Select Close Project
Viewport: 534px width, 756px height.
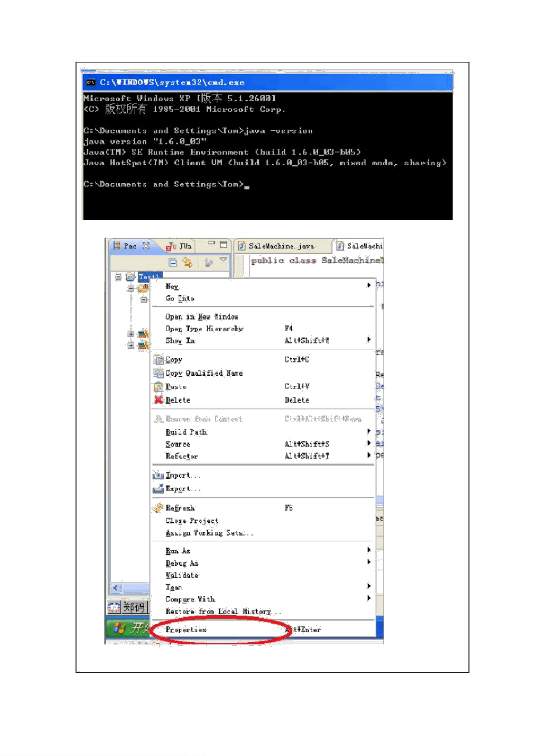(x=263, y=521)
